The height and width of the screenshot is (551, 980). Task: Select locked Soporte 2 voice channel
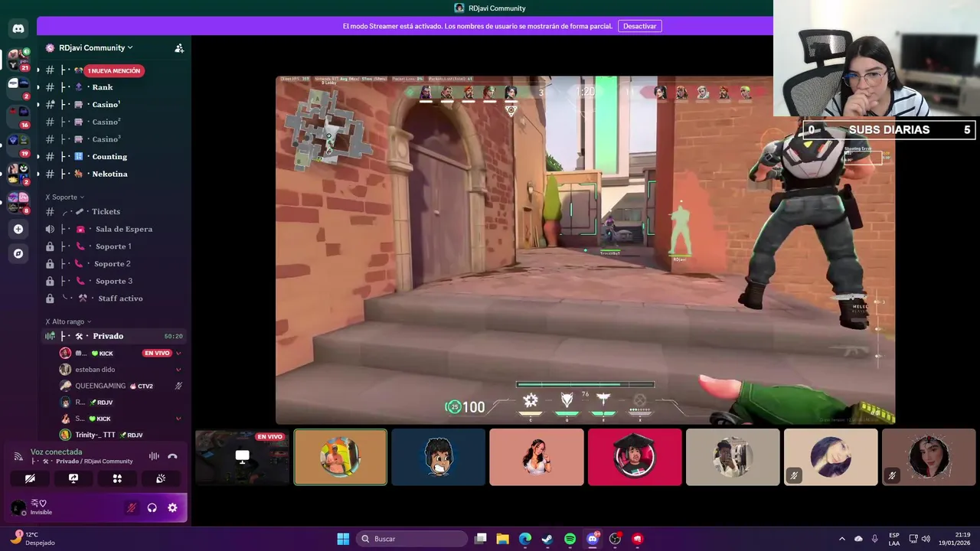(x=113, y=263)
